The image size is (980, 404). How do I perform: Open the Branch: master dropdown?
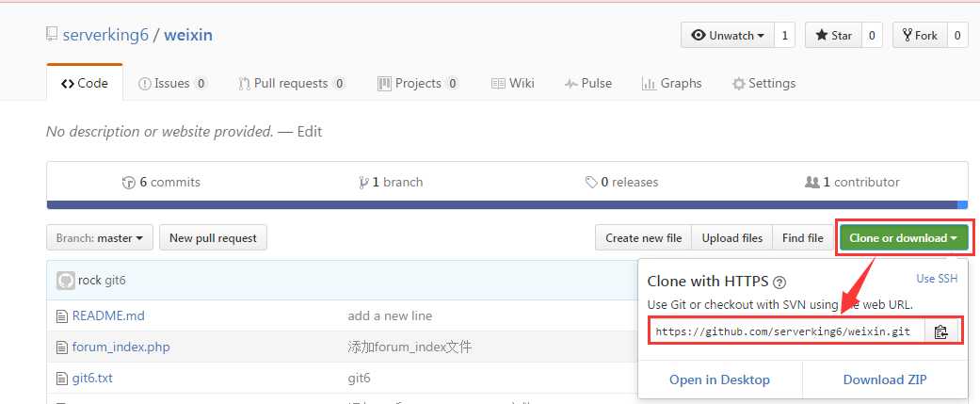(100, 237)
